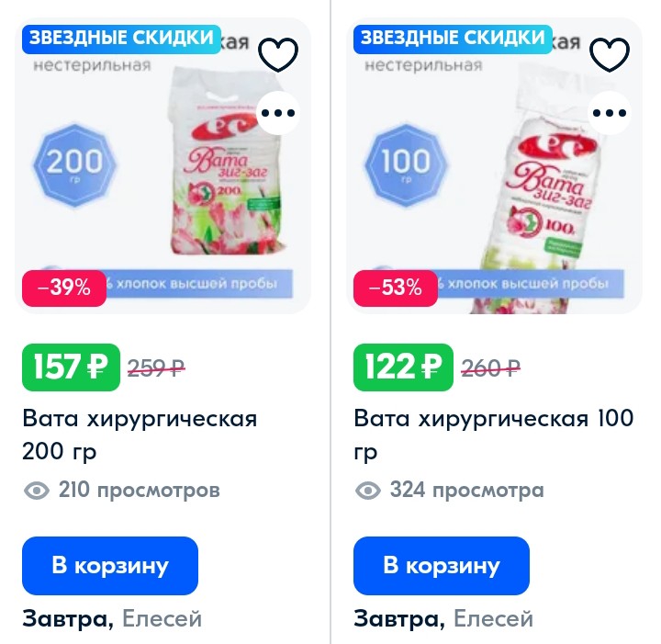Click the -39% discount badge
The image size is (661, 644).
[x=64, y=288]
